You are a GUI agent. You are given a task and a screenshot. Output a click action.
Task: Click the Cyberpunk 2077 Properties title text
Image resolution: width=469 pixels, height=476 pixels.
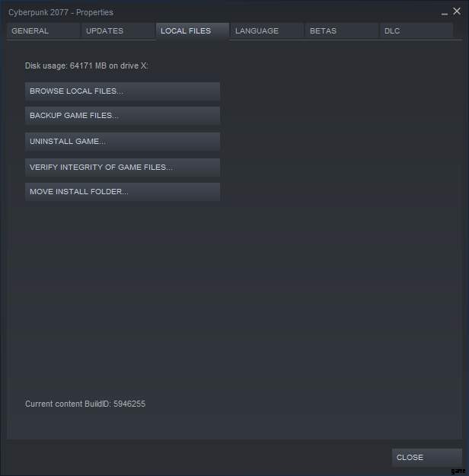click(x=61, y=12)
